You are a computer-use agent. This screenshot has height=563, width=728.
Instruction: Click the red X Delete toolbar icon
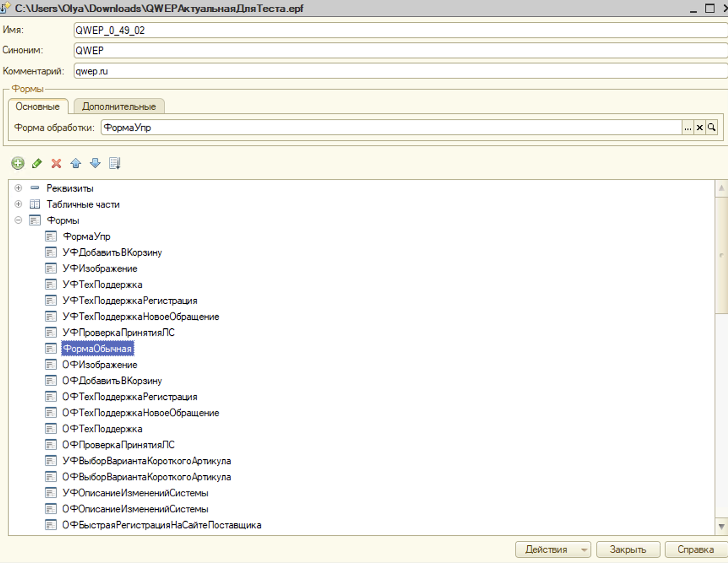click(56, 163)
